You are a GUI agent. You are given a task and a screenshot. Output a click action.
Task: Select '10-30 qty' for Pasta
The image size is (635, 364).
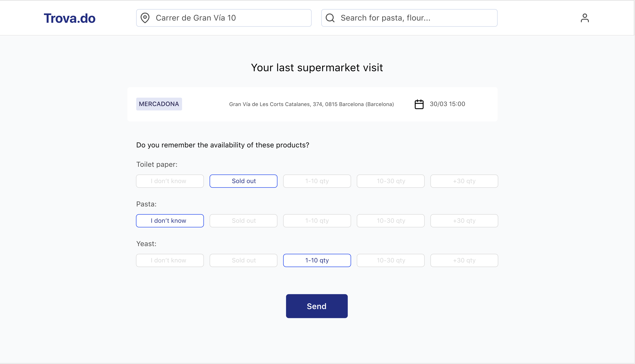[x=391, y=221]
